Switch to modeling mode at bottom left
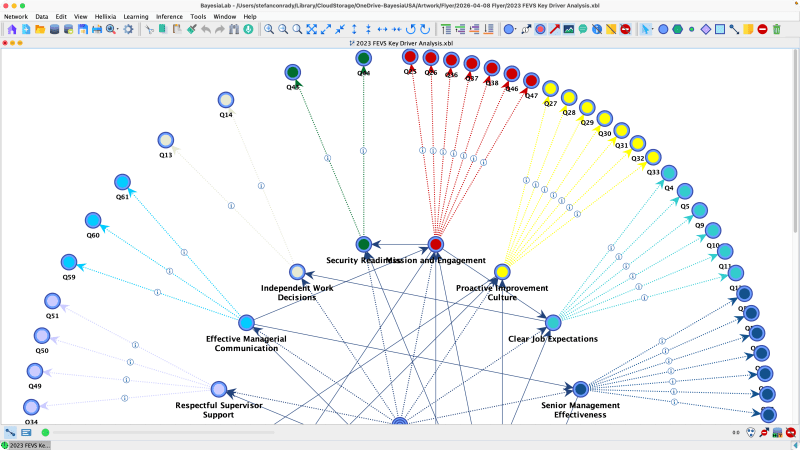Viewport: 800px width, 450px height. click(x=10, y=433)
